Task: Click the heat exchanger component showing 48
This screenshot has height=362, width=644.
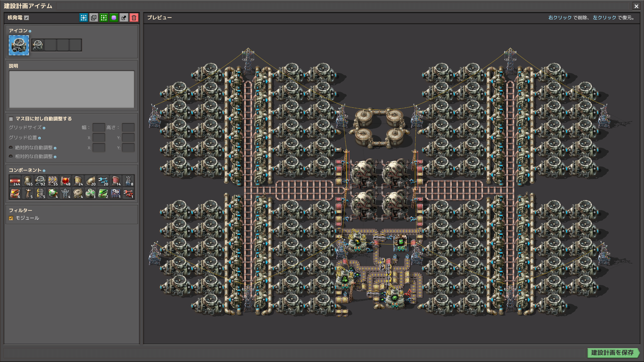Action: coord(65,181)
